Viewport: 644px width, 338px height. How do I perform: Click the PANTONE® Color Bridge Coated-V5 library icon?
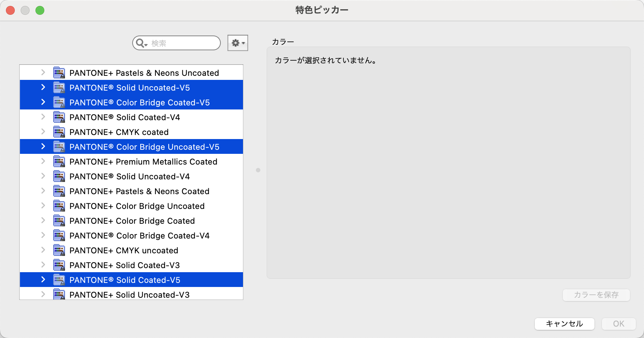coord(59,102)
